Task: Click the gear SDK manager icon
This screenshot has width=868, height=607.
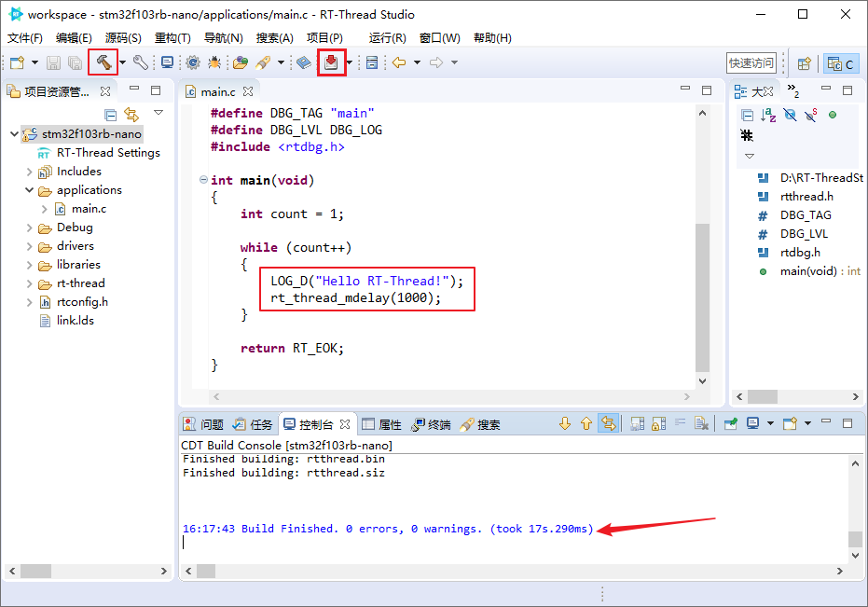Action: click(193, 62)
